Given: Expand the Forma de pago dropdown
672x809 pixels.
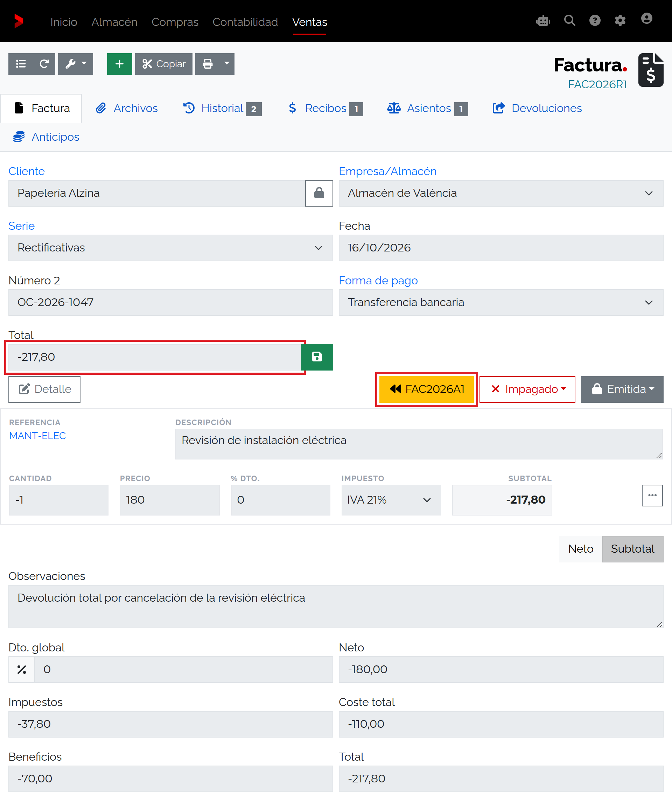Looking at the screenshot, I should point(500,303).
